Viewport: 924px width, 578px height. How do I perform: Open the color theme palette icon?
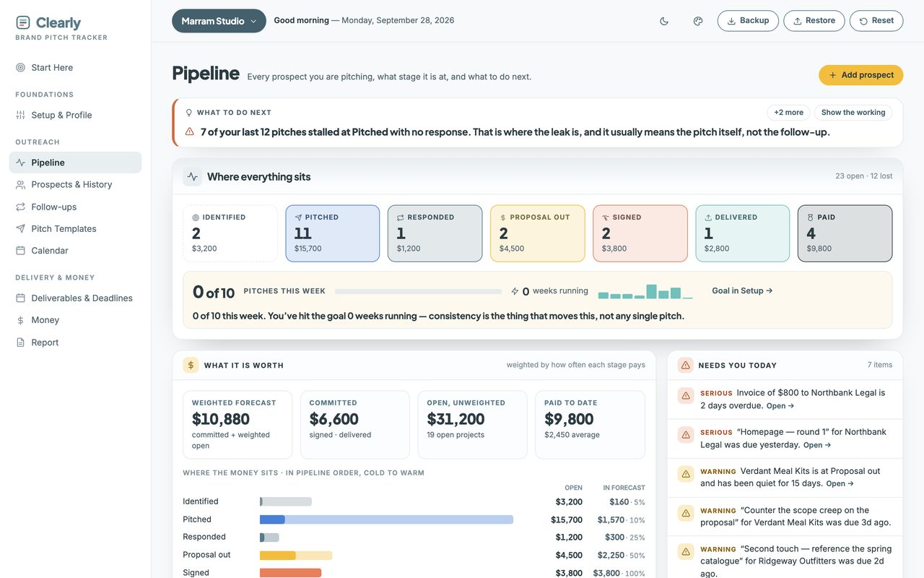(x=698, y=21)
